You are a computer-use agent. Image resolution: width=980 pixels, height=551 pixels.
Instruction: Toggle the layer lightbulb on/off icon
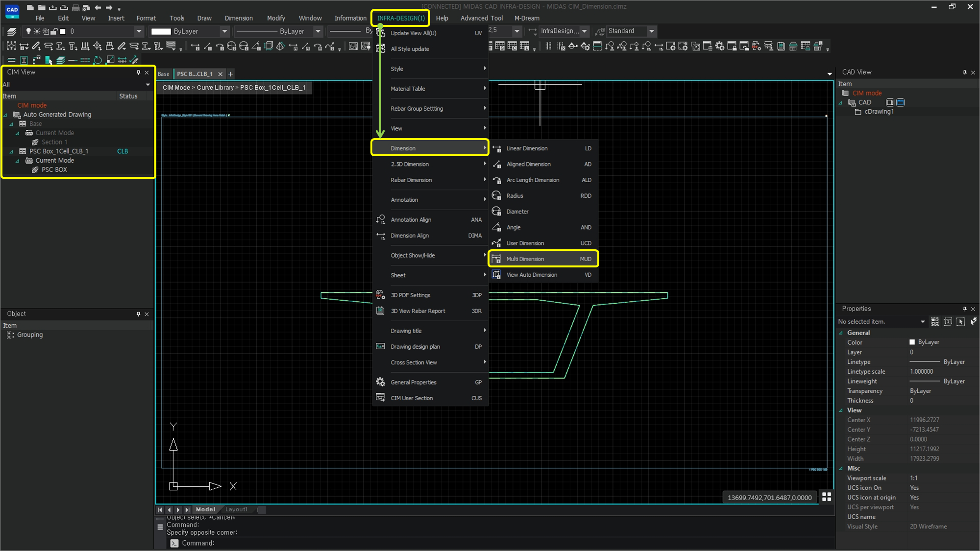tap(28, 31)
